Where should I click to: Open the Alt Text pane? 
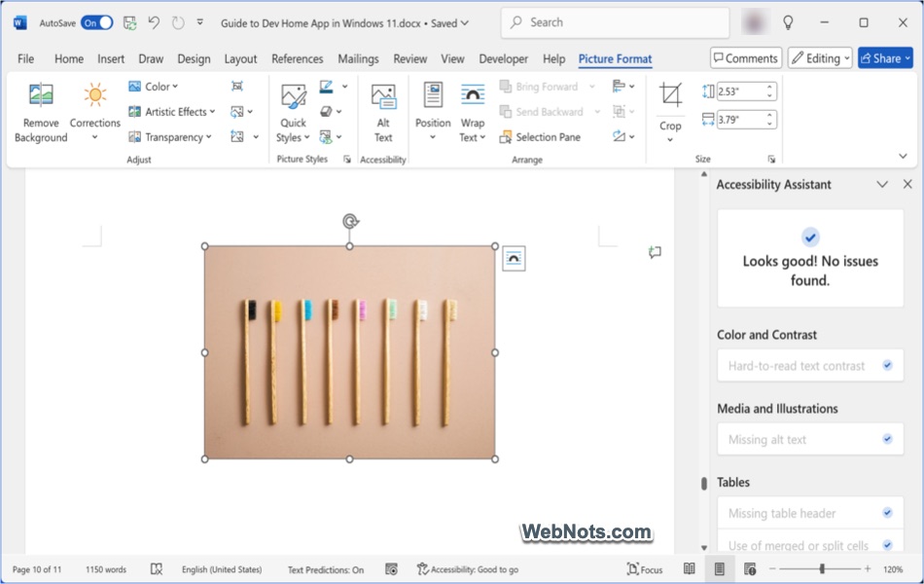(383, 113)
